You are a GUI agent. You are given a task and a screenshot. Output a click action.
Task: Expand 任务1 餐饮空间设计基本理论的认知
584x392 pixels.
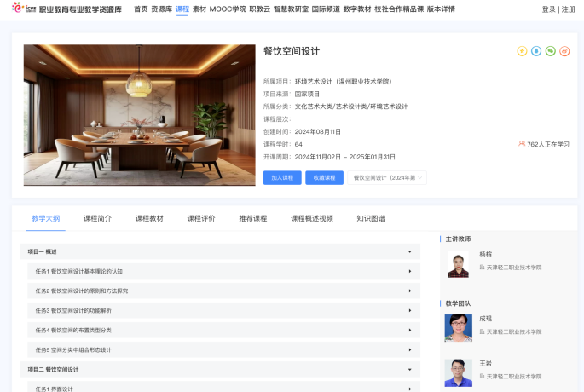409,271
